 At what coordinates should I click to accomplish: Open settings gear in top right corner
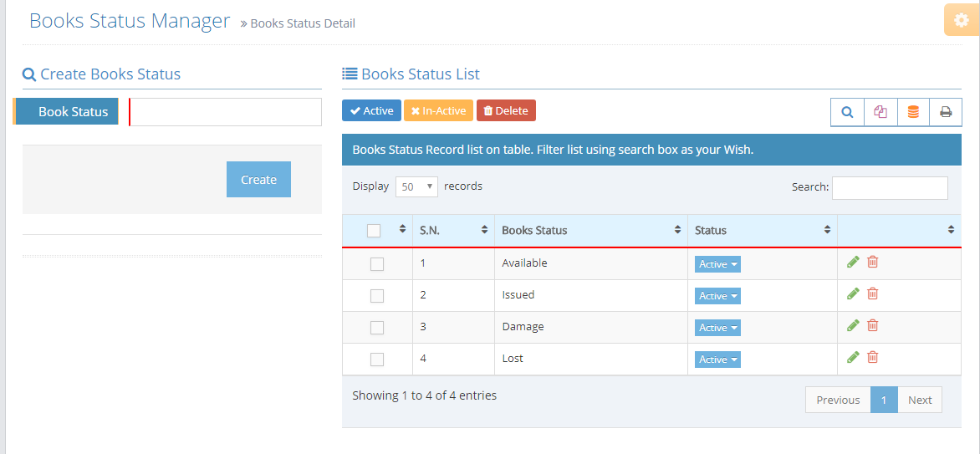pyautogui.click(x=961, y=20)
